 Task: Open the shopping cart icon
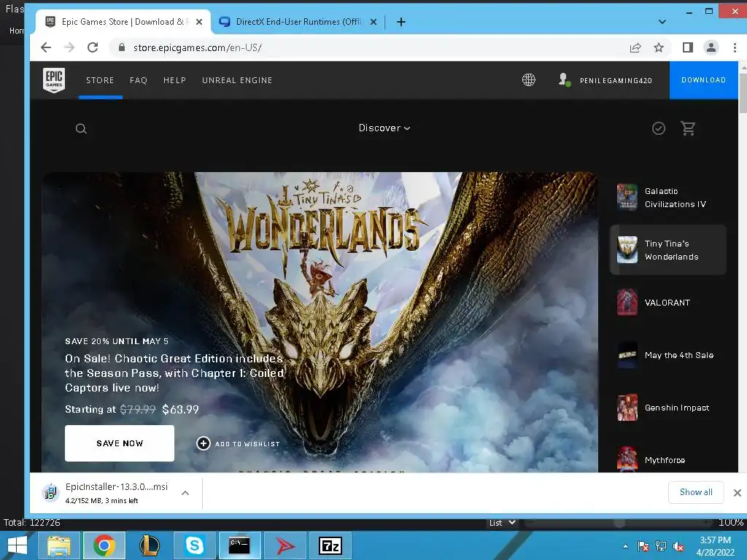[688, 128]
